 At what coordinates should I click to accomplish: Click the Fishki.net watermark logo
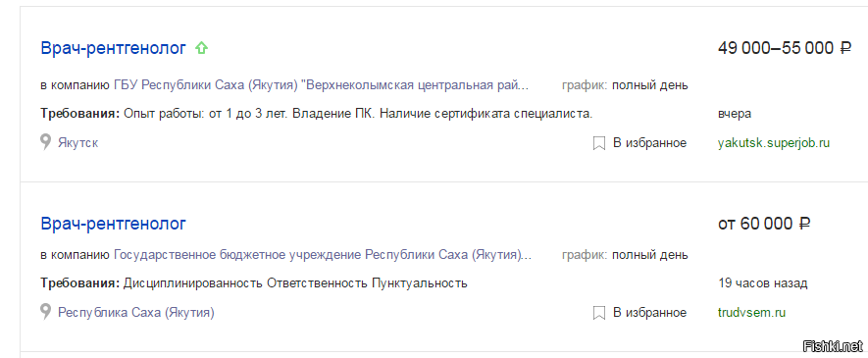tap(833, 347)
